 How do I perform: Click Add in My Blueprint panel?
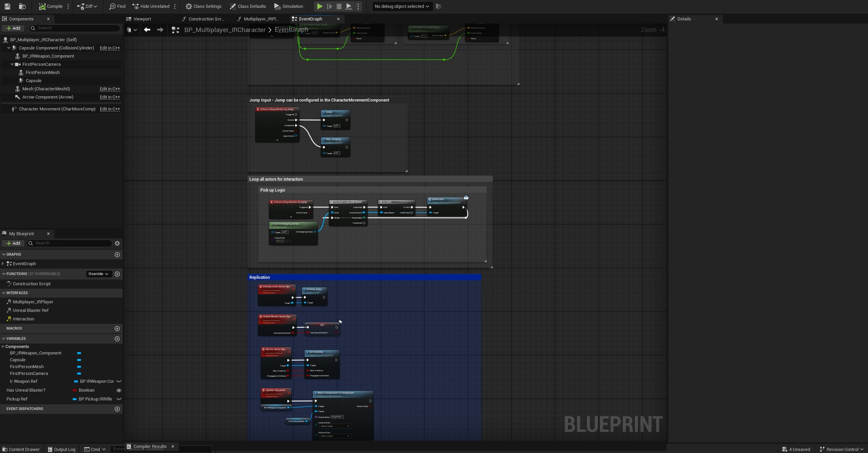[14, 243]
